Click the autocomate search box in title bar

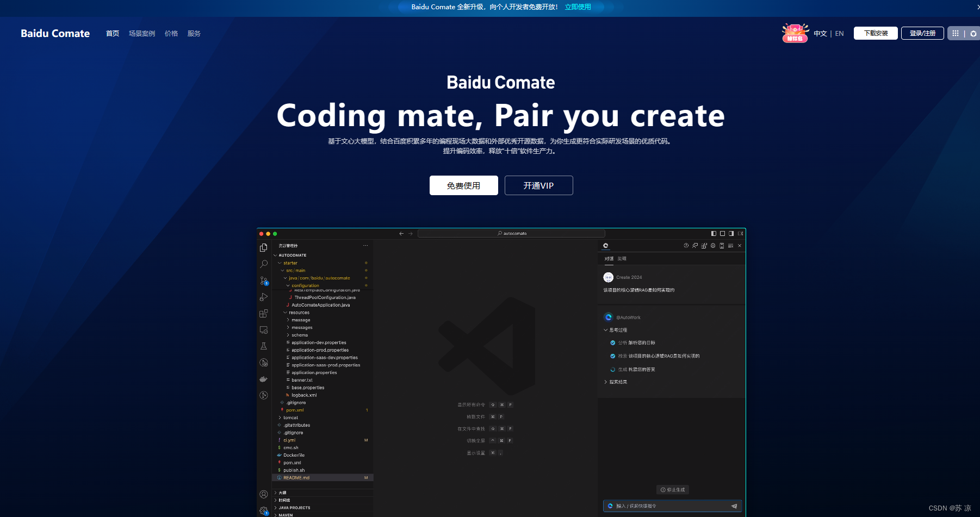[x=511, y=234]
